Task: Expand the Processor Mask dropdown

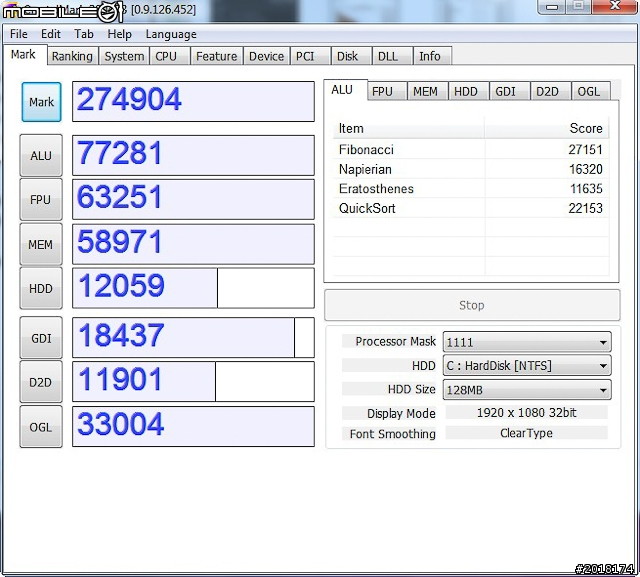Action: [x=526, y=342]
